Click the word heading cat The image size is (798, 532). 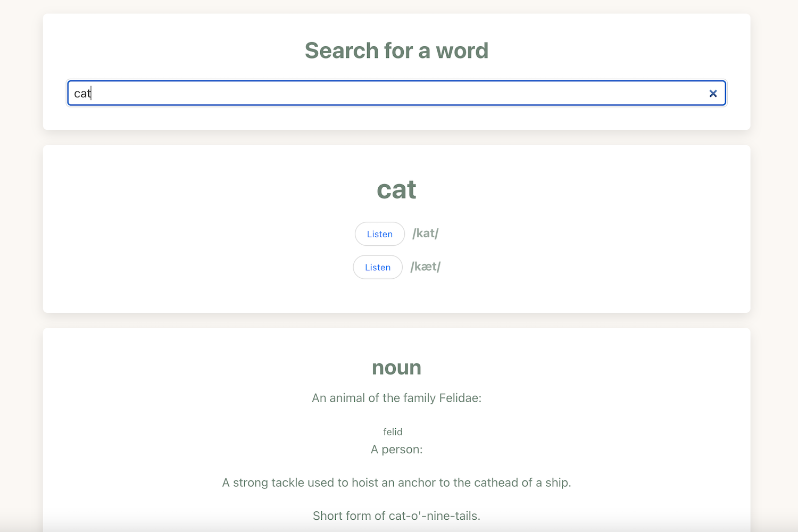[396, 190]
